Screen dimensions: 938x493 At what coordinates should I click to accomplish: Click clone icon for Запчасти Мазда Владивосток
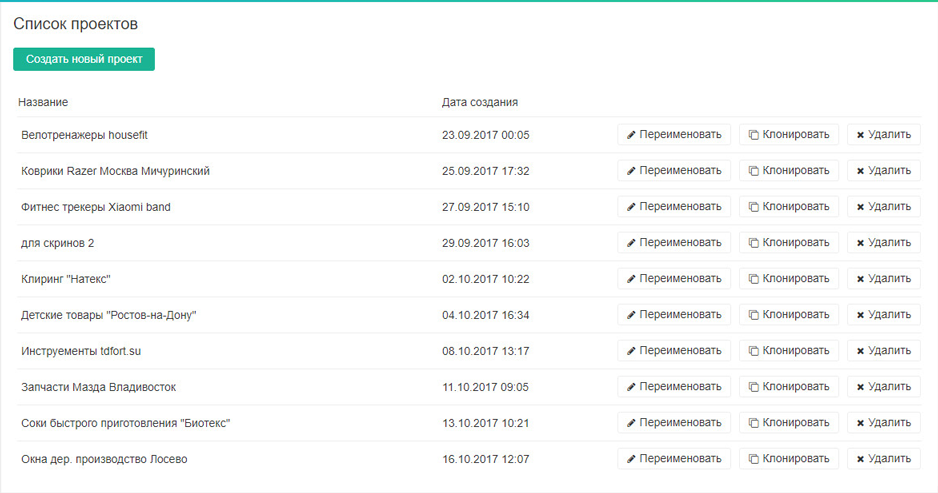(x=755, y=387)
